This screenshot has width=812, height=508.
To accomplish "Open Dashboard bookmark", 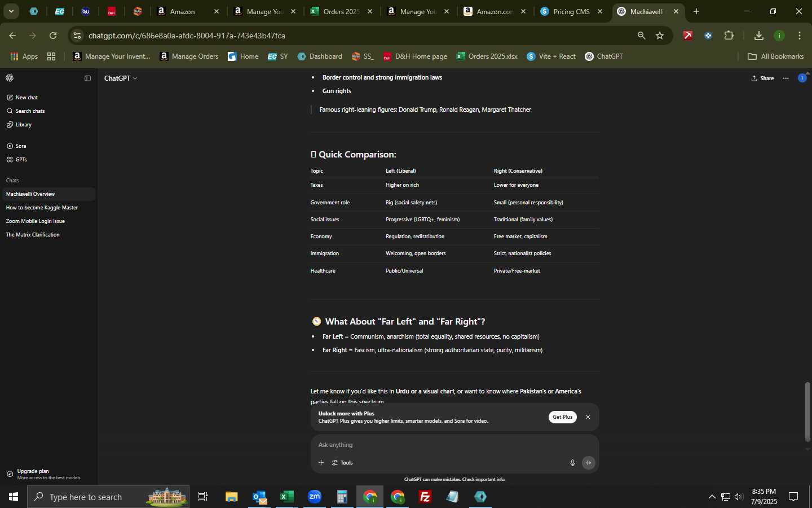I will tap(320, 56).
